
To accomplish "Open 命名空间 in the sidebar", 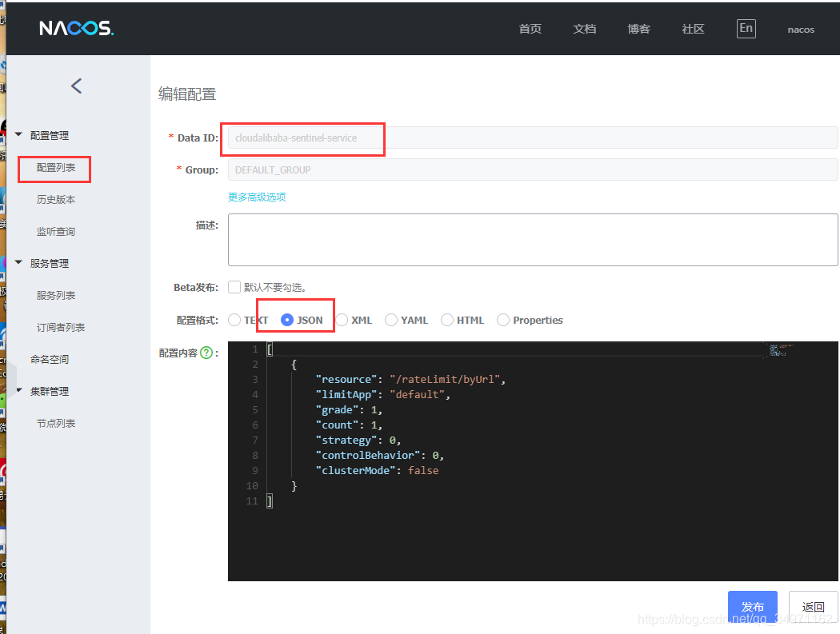I will tap(50, 359).
